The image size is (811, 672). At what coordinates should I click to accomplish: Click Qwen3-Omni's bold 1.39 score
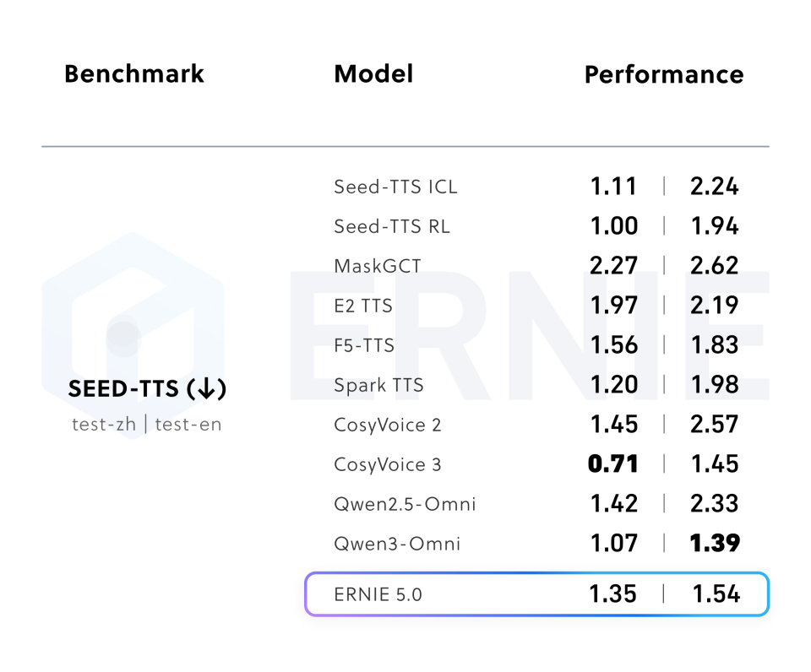[715, 544]
